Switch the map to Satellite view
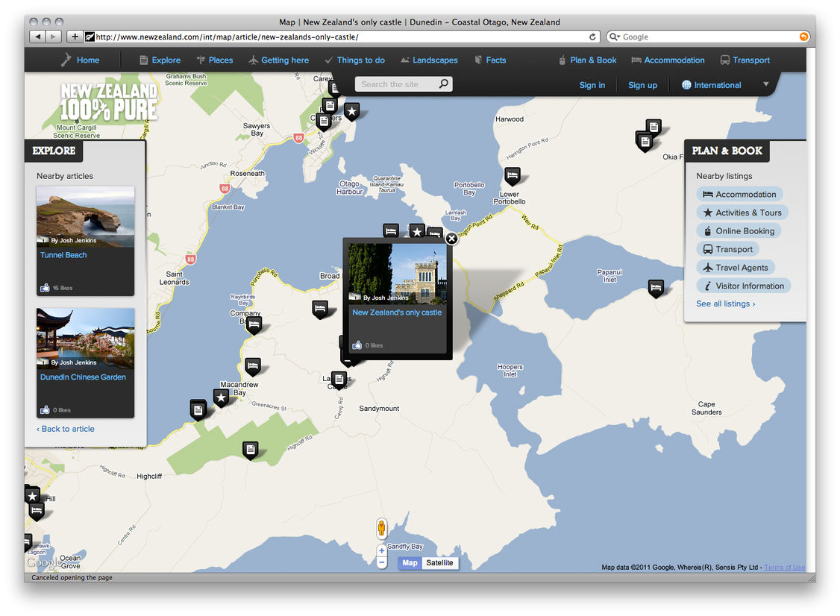 coord(439,563)
